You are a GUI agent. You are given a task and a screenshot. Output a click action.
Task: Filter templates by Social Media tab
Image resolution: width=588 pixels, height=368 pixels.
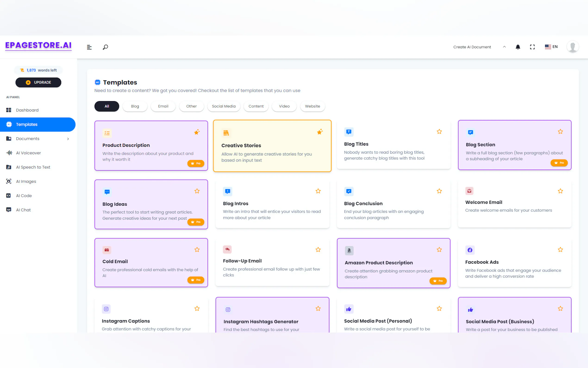223,106
